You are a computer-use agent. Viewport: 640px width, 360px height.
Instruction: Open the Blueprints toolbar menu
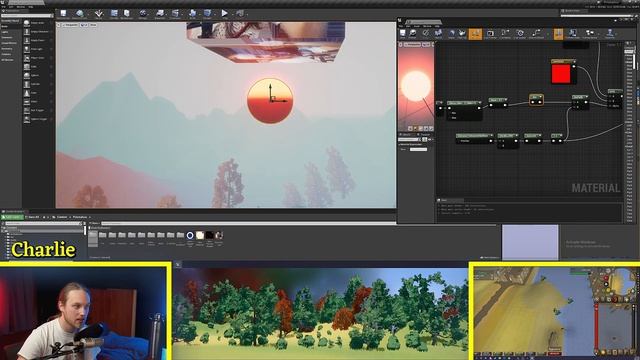tap(160, 14)
